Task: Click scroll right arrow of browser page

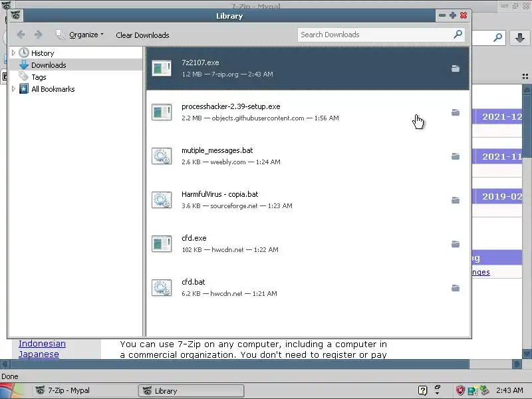Action: (x=517, y=364)
